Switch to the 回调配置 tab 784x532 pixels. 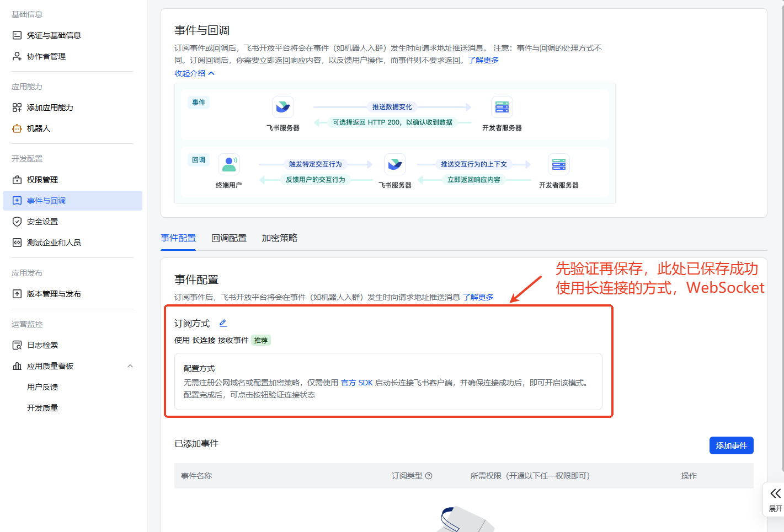coord(229,238)
